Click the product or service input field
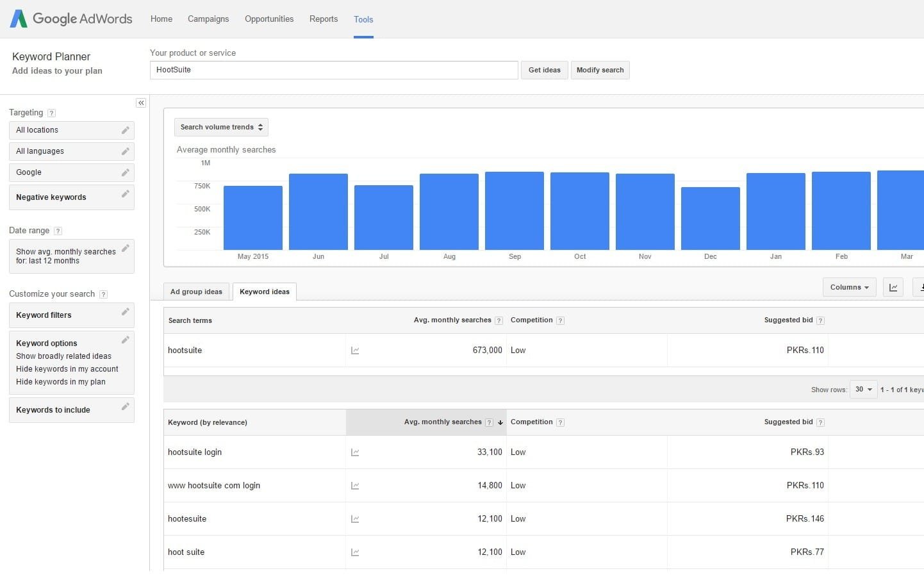This screenshot has width=924, height=578. (x=334, y=70)
